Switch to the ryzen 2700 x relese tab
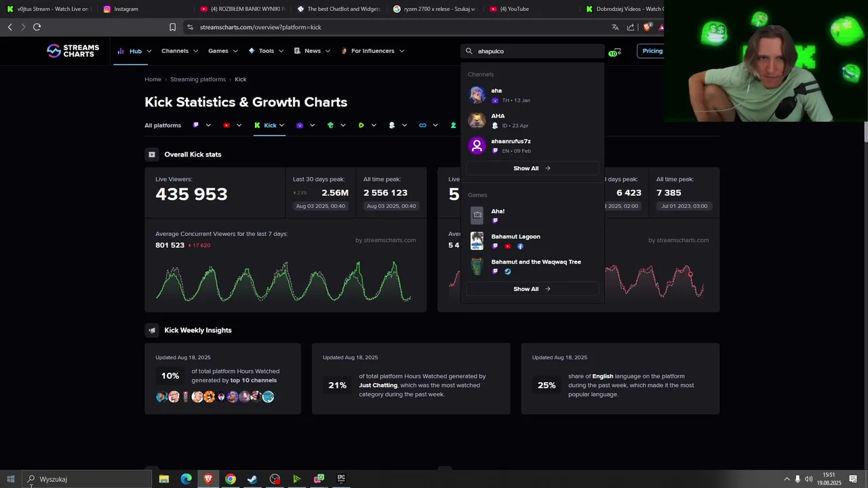The width and height of the screenshot is (868, 488). (x=435, y=9)
